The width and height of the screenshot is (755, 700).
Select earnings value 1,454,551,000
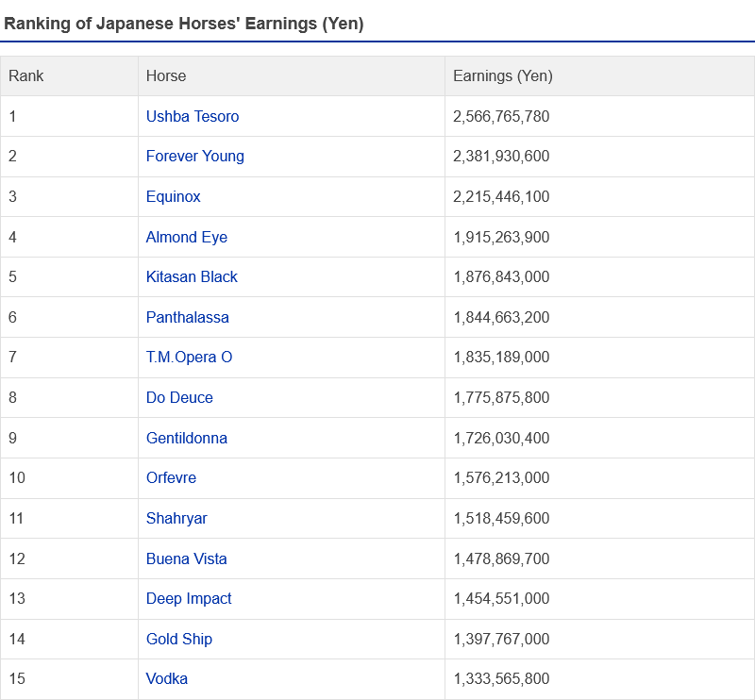(501, 598)
